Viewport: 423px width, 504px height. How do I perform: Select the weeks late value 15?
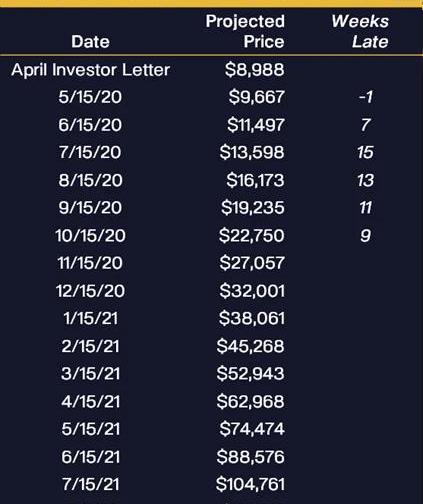click(365, 152)
